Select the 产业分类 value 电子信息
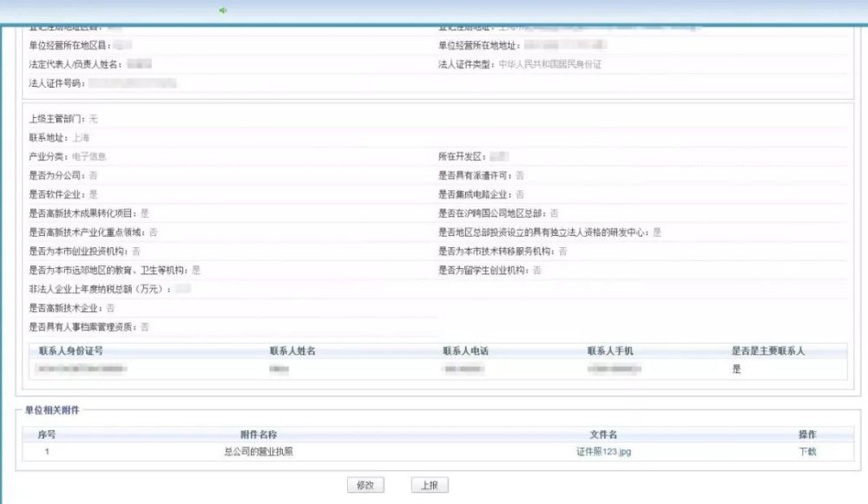Image resolution: width=868 pixels, height=504 pixels. (89, 156)
